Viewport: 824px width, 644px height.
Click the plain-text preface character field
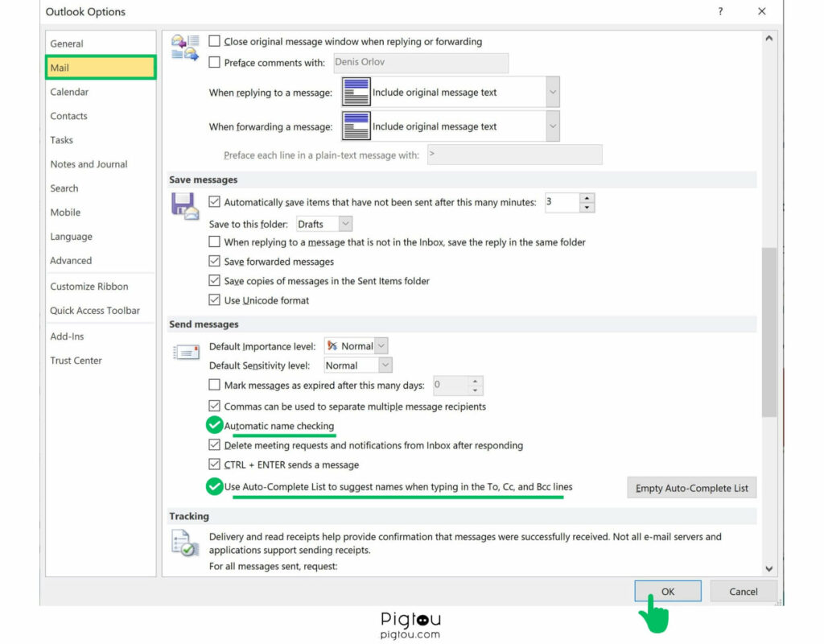(514, 155)
